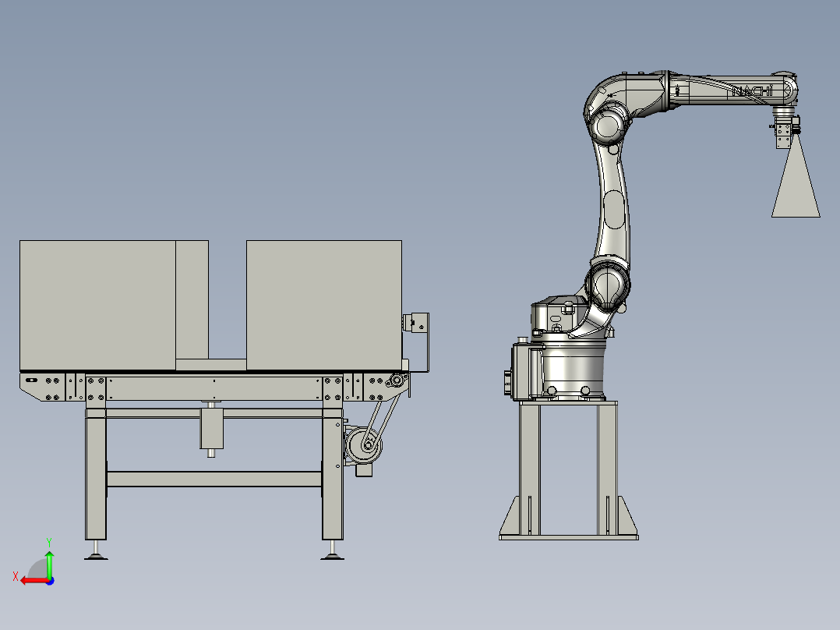840x630 pixels.
Task: Select the narrow box between the large boxes
Action: [x=192, y=299]
